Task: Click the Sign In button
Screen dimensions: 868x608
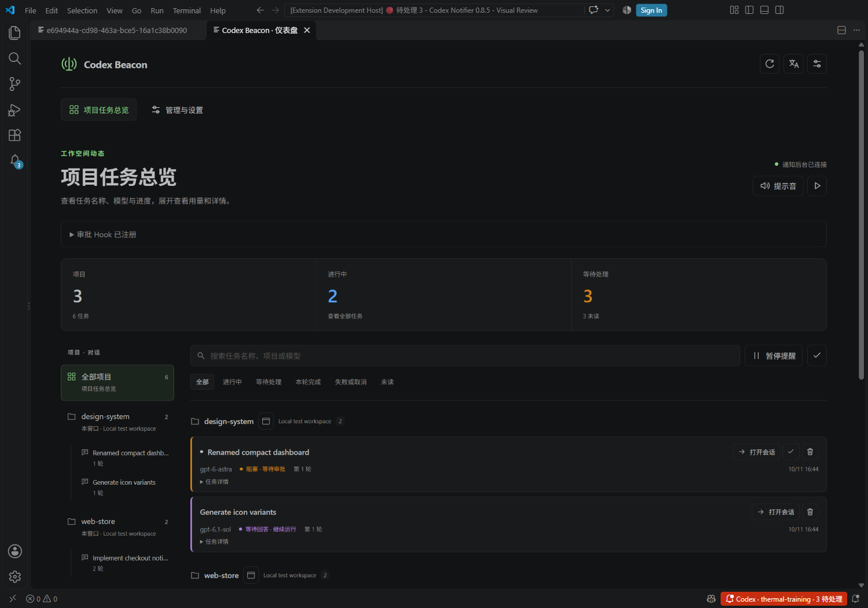Action: [651, 10]
